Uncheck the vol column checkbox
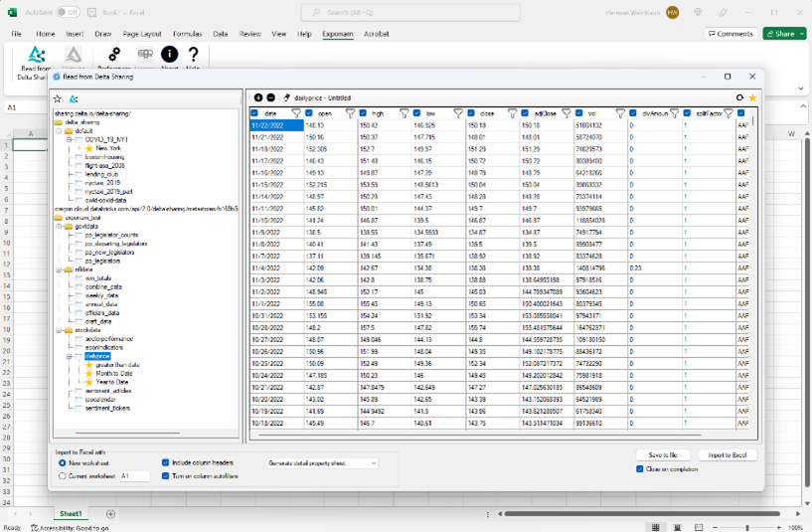The width and height of the screenshot is (812, 532). click(x=579, y=113)
